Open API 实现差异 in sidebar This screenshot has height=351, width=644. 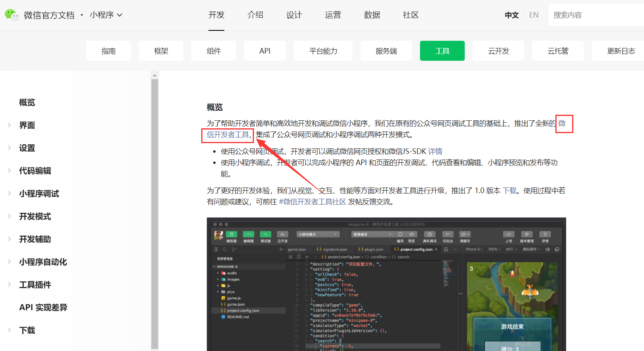pos(43,307)
